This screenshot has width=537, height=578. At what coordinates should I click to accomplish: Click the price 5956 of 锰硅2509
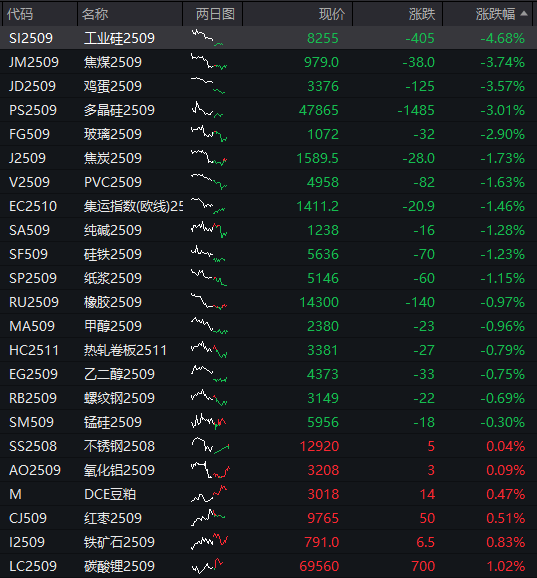pos(323,422)
